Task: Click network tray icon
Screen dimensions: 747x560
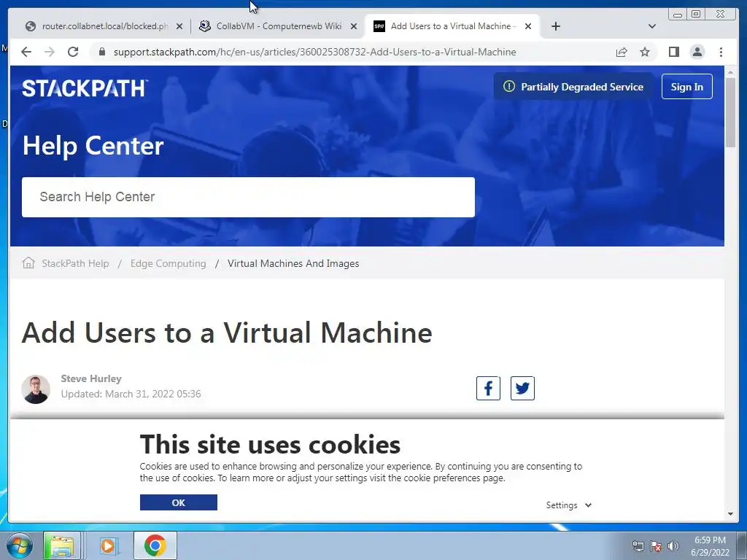Action: tap(638, 546)
